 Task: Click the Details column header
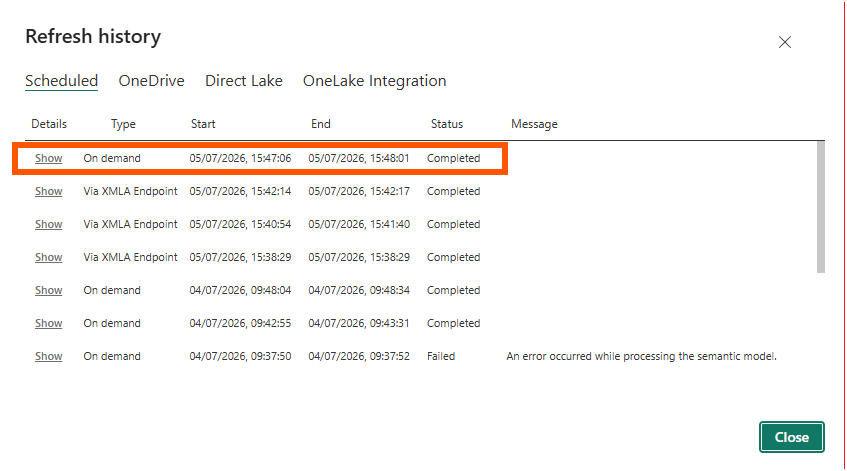49,124
